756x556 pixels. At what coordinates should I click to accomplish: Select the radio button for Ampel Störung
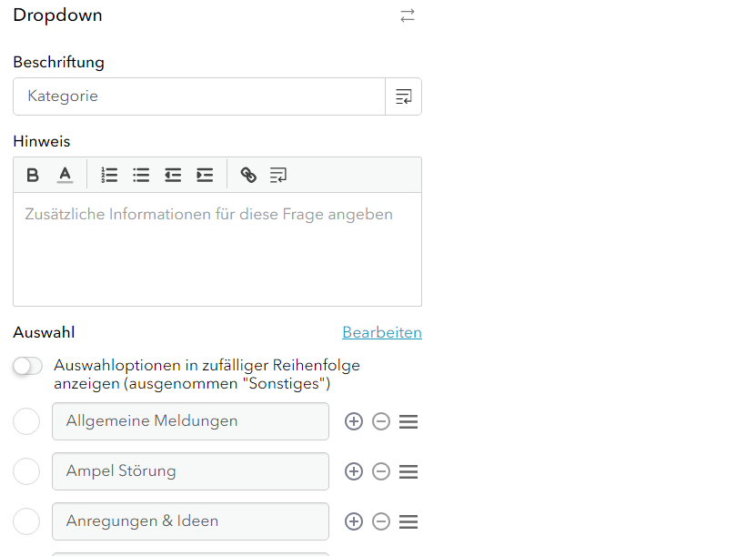click(x=26, y=471)
